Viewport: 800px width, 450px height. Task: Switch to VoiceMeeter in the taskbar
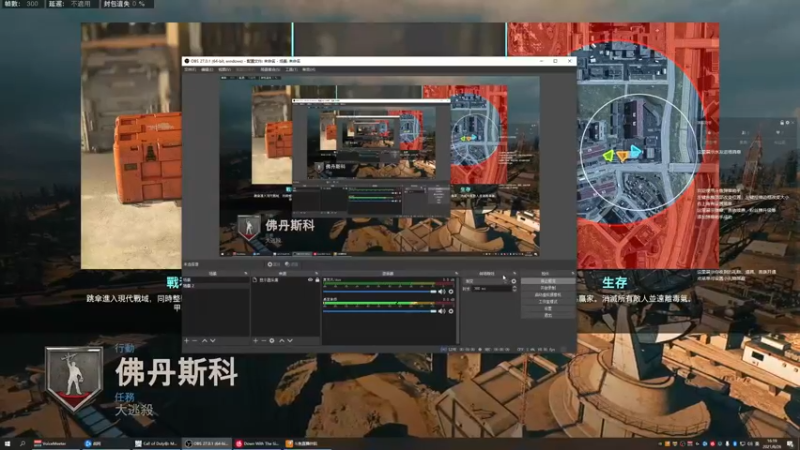coord(56,444)
